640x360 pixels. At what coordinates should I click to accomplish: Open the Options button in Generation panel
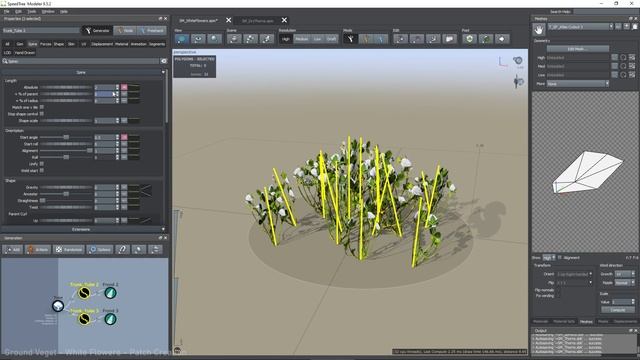pos(100,249)
